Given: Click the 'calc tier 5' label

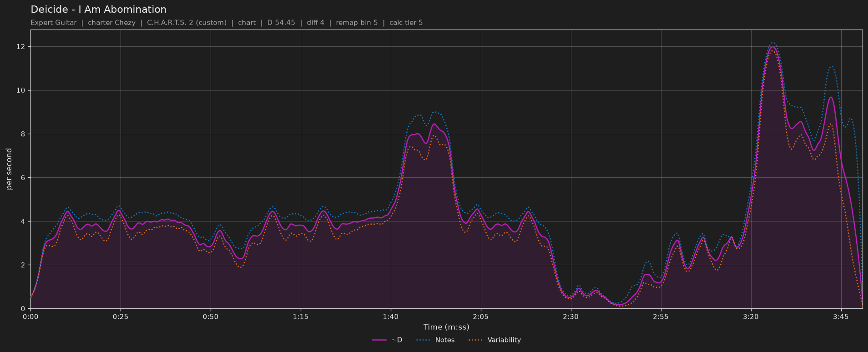Looking at the screenshot, I should tap(406, 23).
